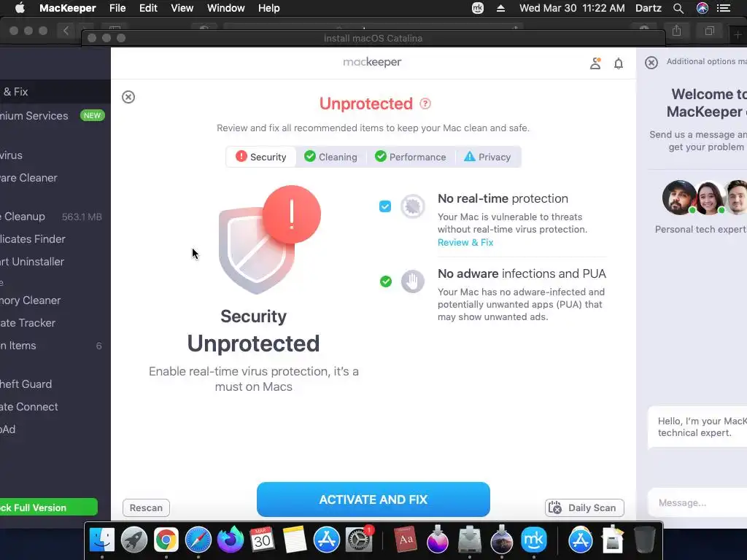This screenshot has height=560, width=747.
Task: Close the Unprotected status panel
Action: tap(128, 97)
